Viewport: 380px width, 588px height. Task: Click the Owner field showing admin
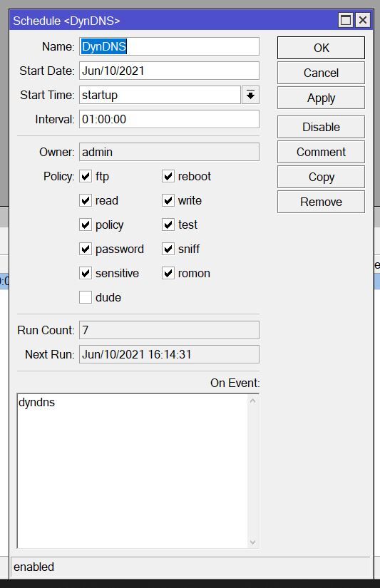[169, 152]
